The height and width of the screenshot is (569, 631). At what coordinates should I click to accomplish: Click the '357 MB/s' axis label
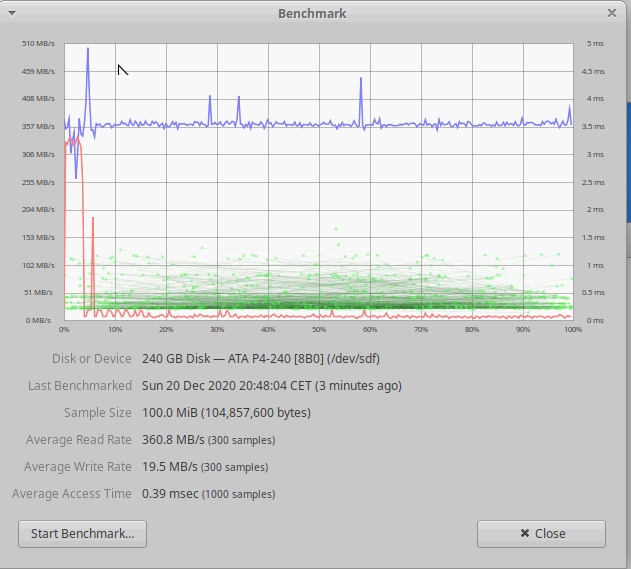point(38,127)
